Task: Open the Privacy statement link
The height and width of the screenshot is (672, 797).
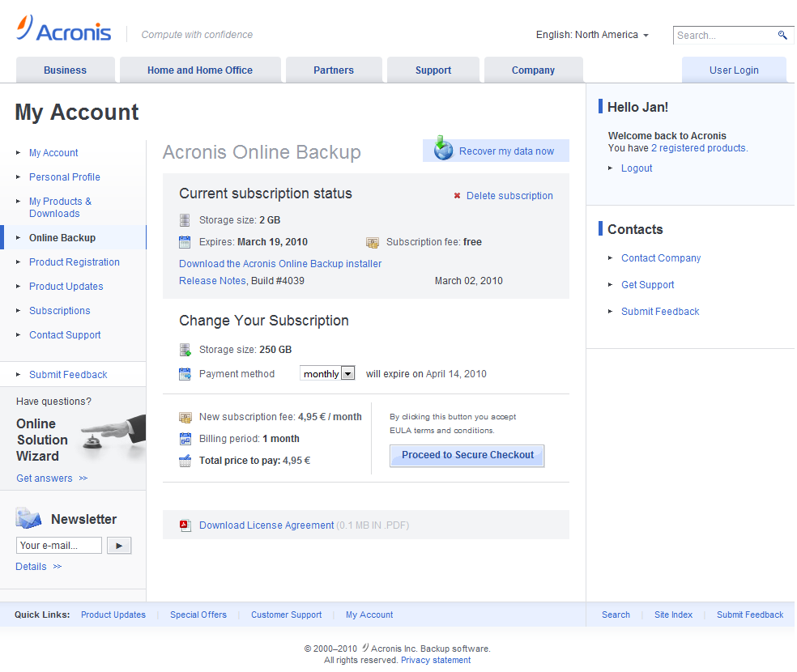Action: (x=436, y=661)
